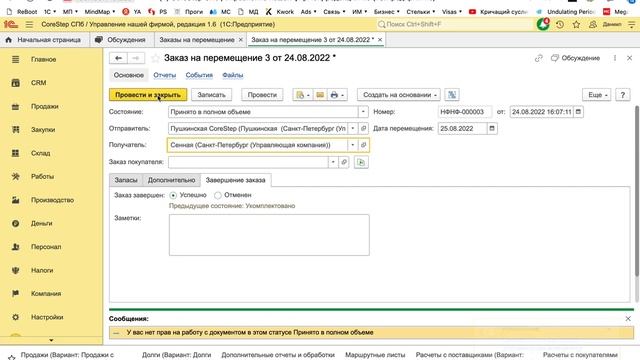The image size is (640, 360).
Task: Switch to the Заказы на перемещение tab
Action: 197,40
